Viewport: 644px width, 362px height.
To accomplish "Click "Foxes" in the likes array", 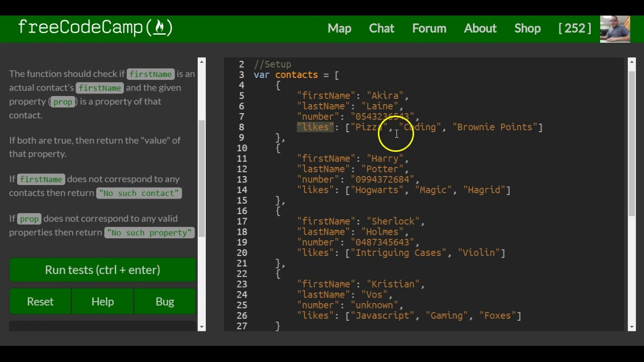I will tap(497, 316).
